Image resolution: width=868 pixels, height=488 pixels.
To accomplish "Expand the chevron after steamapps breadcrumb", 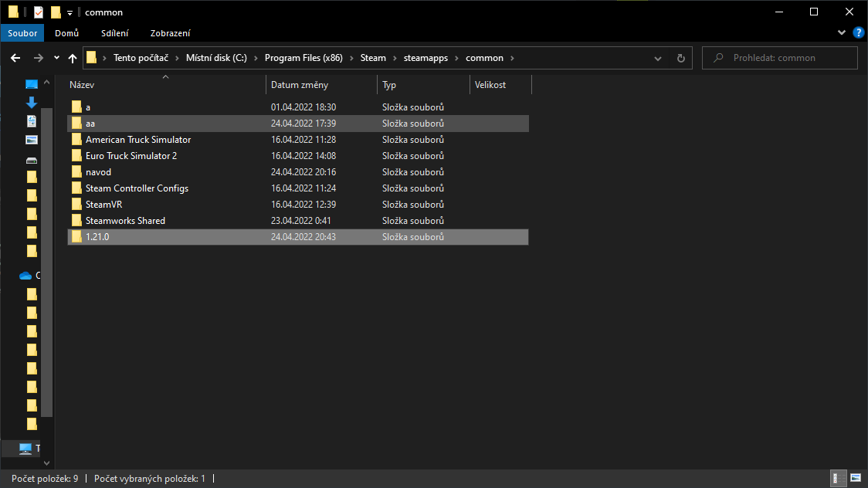I will (456, 58).
